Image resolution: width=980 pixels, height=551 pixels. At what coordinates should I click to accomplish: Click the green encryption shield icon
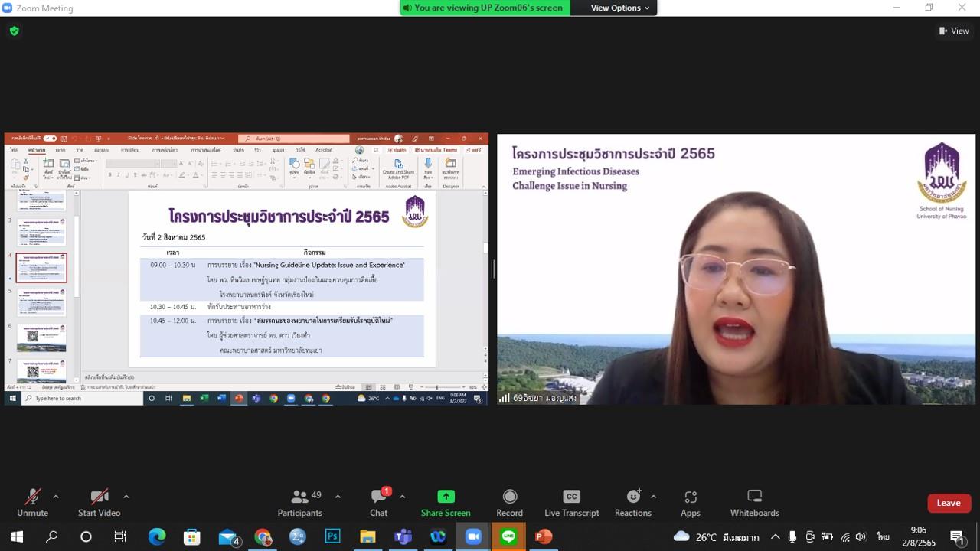point(14,31)
